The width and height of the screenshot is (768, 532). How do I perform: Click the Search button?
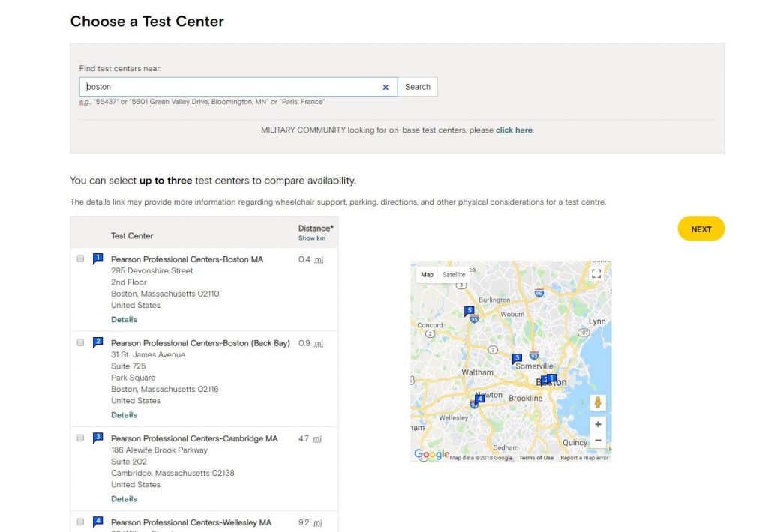click(x=417, y=87)
